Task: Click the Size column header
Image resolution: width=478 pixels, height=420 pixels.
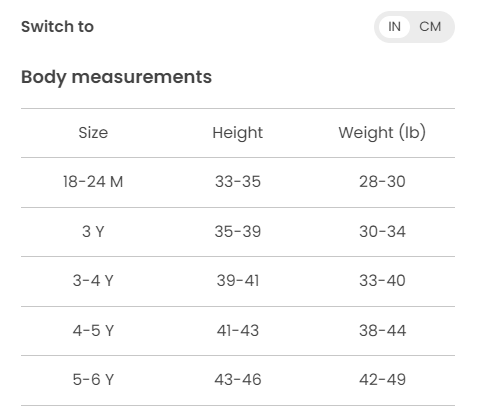Action: pos(93,133)
